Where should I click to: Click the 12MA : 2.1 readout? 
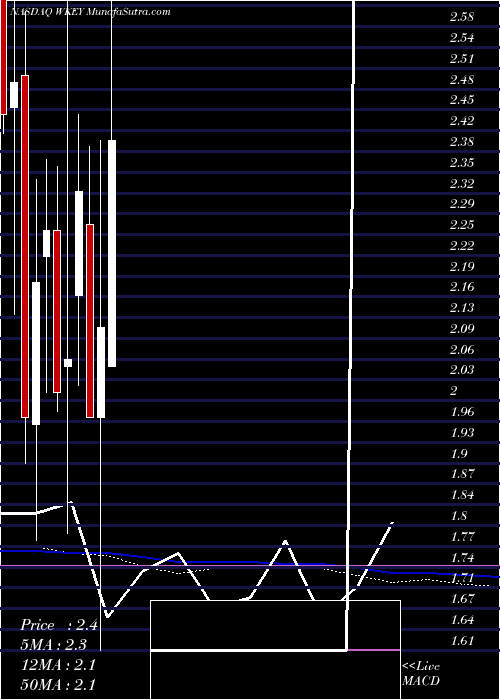(58, 665)
